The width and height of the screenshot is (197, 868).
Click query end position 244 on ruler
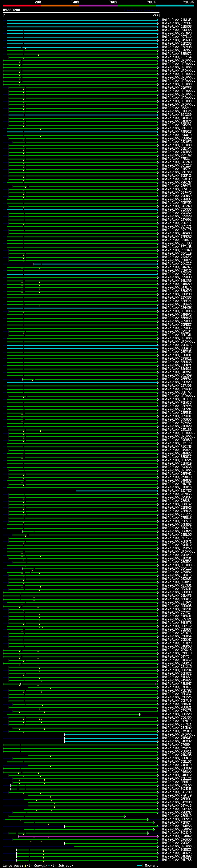tap(155, 15)
